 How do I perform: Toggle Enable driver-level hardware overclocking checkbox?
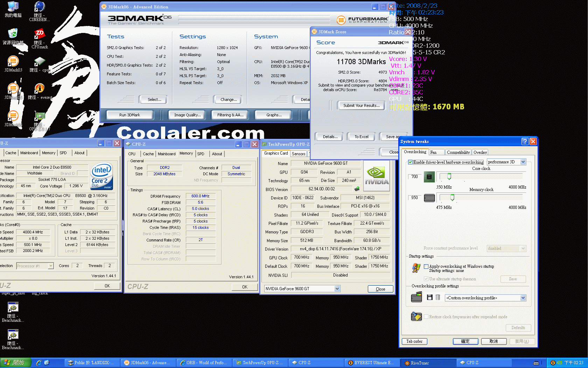[x=410, y=162]
